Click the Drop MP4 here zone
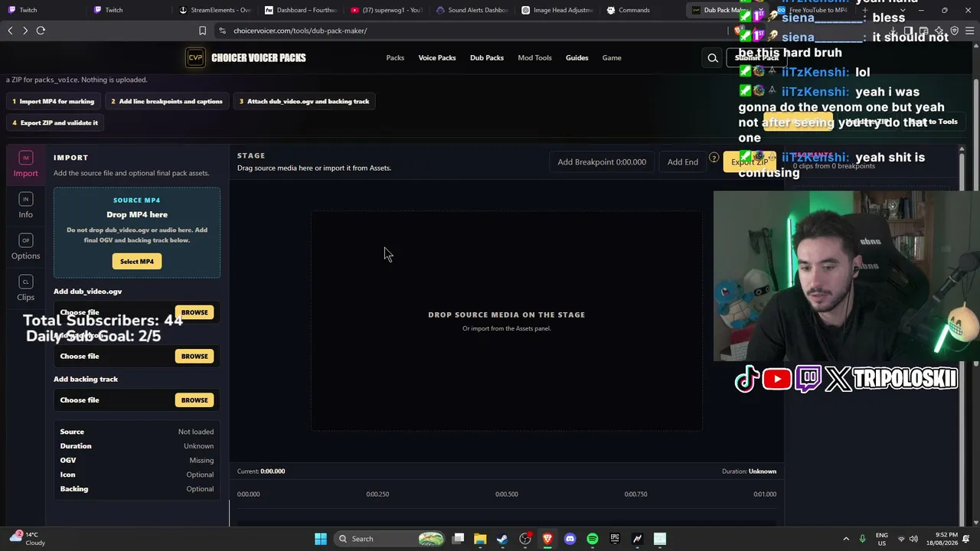Image resolution: width=980 pixels, height=551 pixels. click(x=137, y=233)
